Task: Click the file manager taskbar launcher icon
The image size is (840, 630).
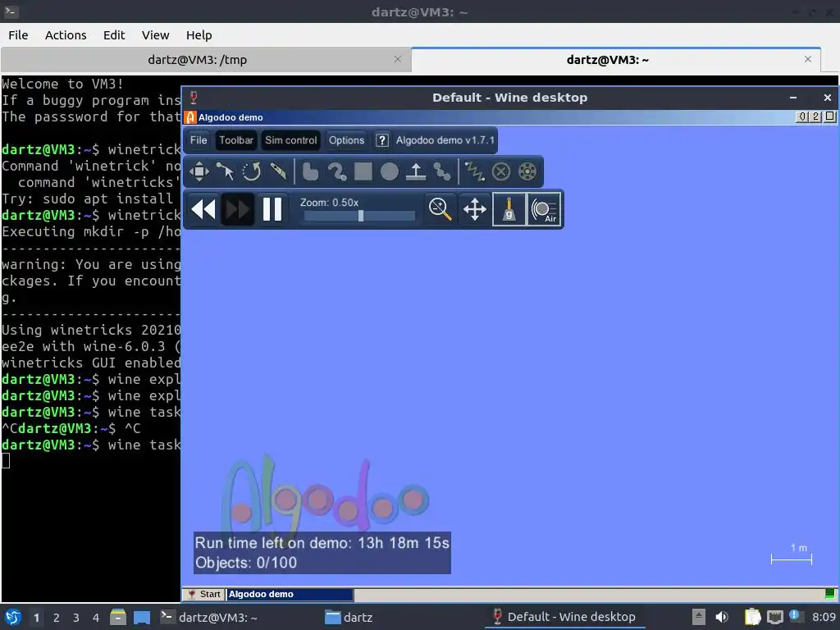Action: [x=118, y=618]
